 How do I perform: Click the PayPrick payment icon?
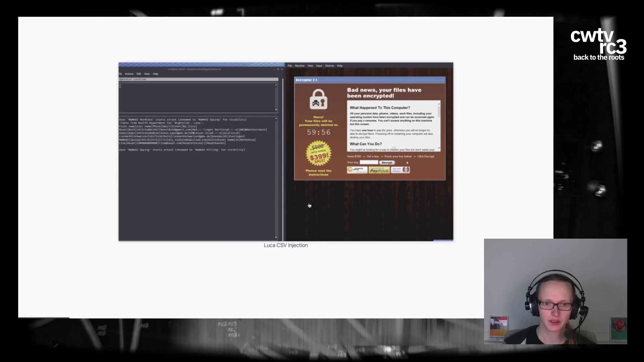tap(379, 170)
